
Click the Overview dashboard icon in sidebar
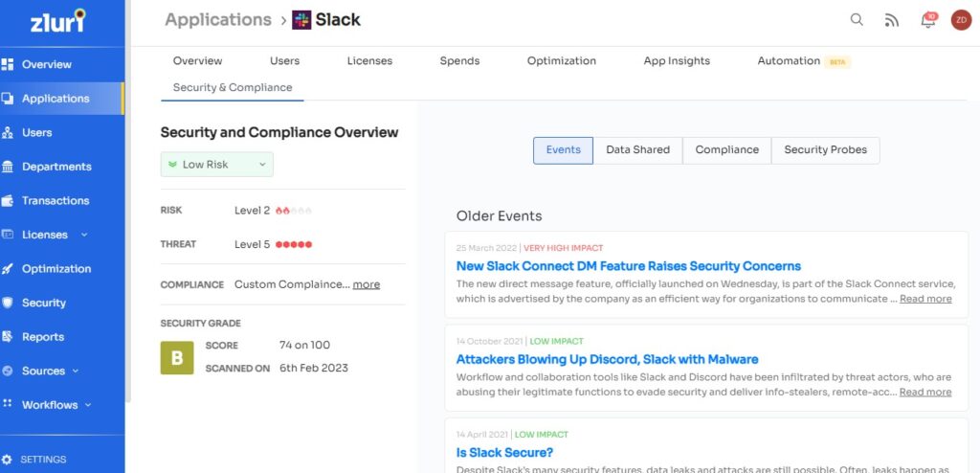[x=8, y=64]
